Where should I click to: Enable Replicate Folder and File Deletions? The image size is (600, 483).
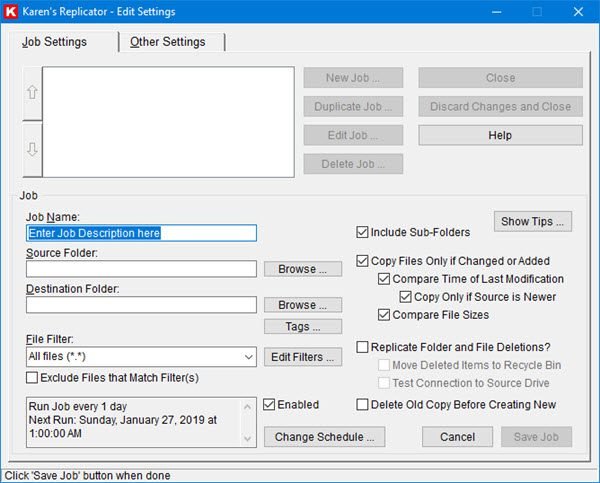click(x=362, y=347)
